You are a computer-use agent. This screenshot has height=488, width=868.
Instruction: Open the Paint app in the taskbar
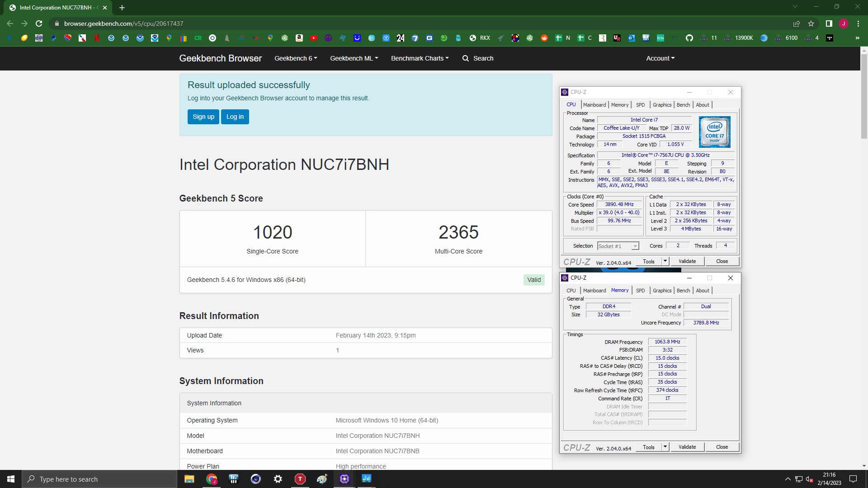tap(322, 479)
